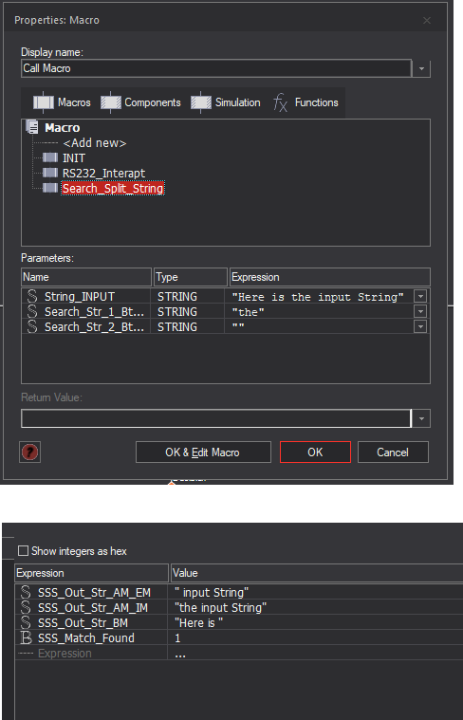Click the Search_Split_String macro icon
This screenshot has height=720, width=463.
(x=50, y=188)
